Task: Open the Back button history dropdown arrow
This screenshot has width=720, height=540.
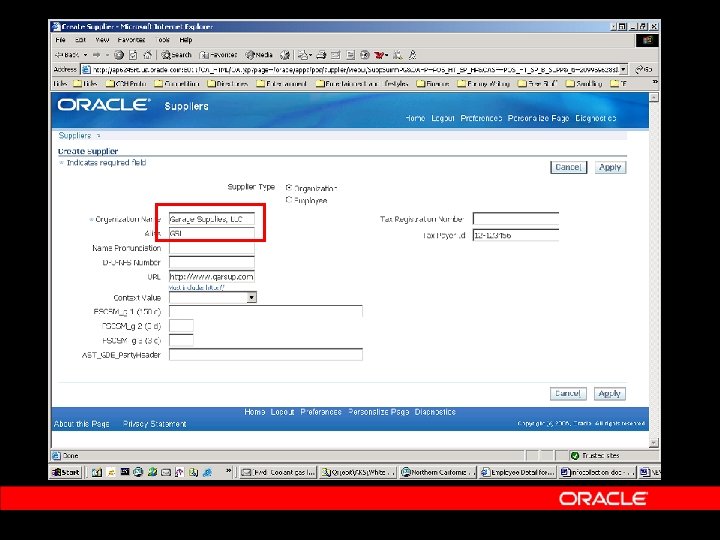Action: 85,55
